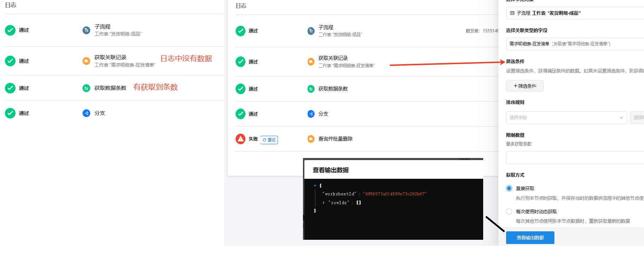644x262 pixels.
Task: Click the green fx 获取数据条数 icon in left log
Action: point(86,88)
